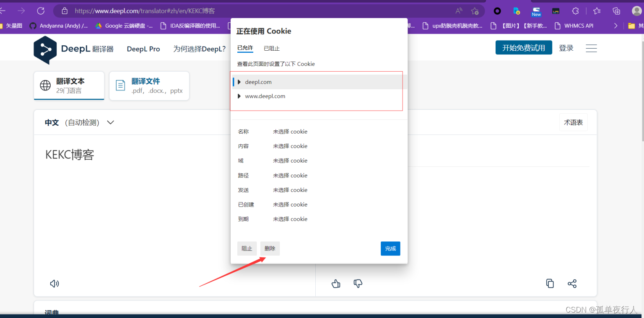Screen dimensions: 644x318
Task: Click the share translation icon
Action: click(572, 284)
